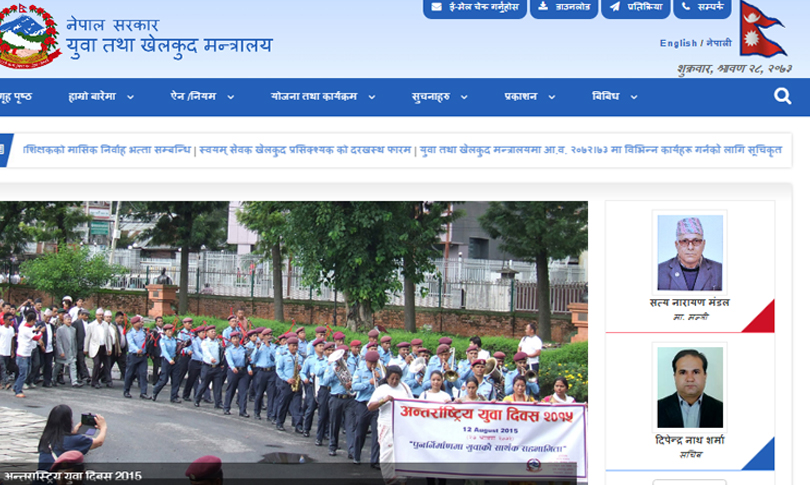Switch site language to नेपाली
This screenshot has width=810, height=485.
[x=719, y=43]
